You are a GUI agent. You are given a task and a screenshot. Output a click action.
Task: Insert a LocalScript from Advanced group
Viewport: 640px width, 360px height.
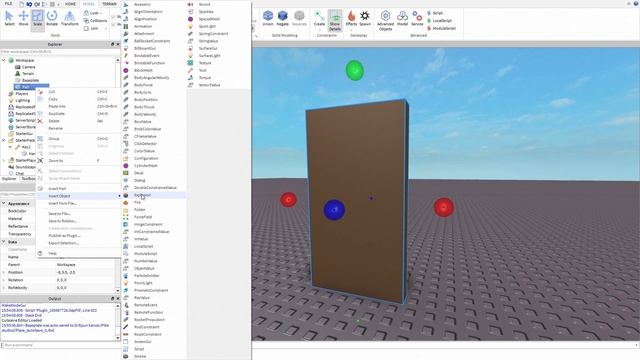[x=439, y=20]
